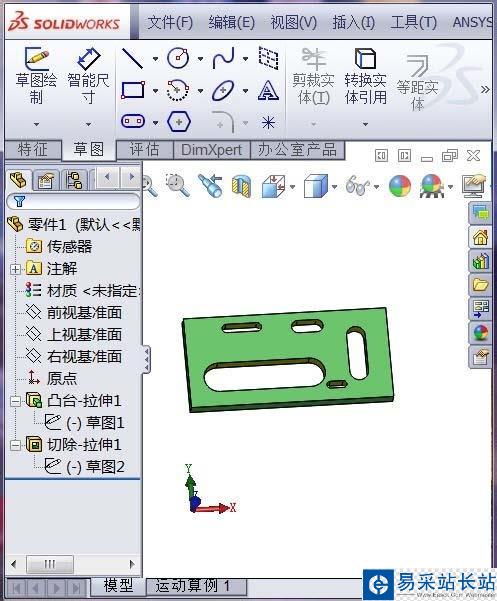Click Convert Entities (转换实体引用) tool
The width and height of the screenshot is (497, 601).
tap(366, 76)
